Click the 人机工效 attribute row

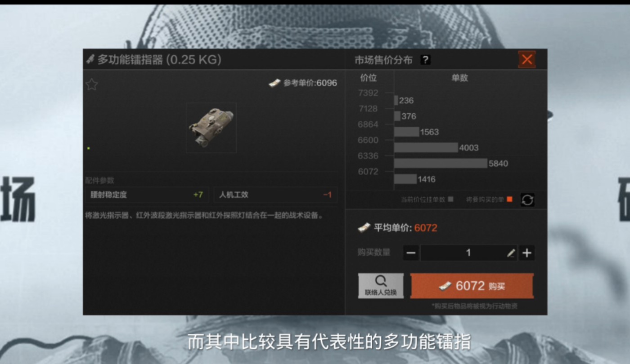click(x=275, y=195)
